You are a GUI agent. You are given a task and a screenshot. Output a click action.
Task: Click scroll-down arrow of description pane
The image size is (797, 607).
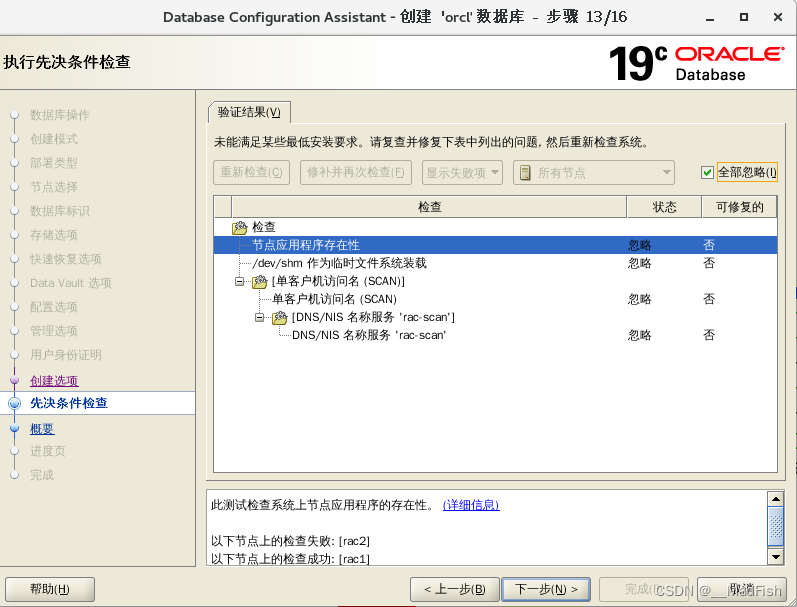pyautogui.click(x=775, y=556)
